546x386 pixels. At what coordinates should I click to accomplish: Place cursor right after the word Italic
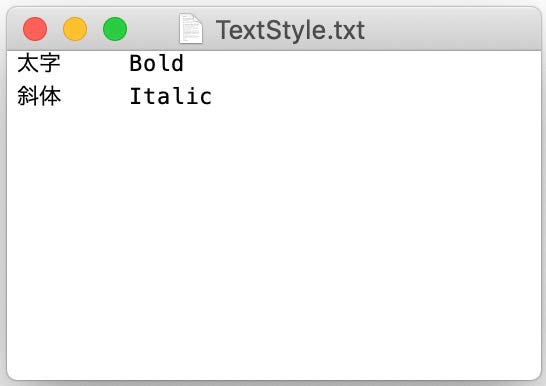(x=212, y=96)
